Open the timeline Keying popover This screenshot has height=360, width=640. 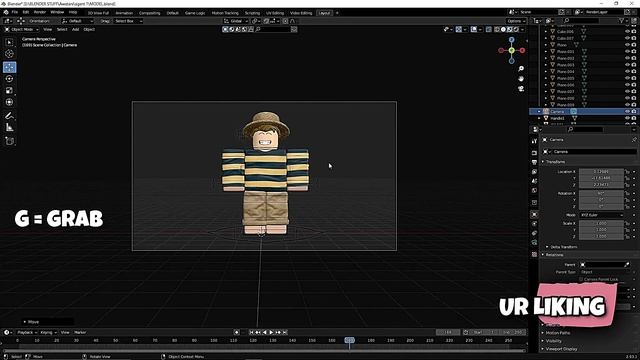(48, 332)
